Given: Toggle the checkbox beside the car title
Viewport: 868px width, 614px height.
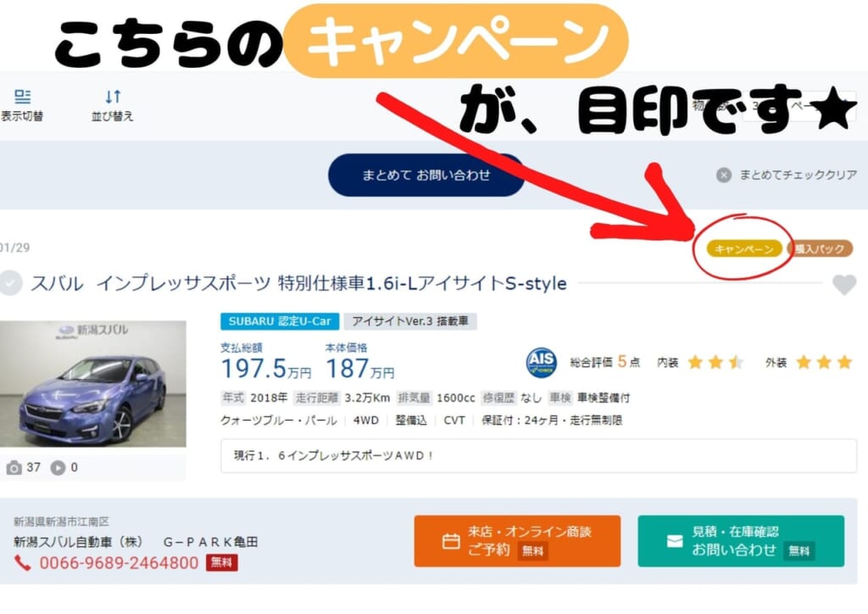Looking at the screenshot, I should pyautogui.click(x=10, y=283).
